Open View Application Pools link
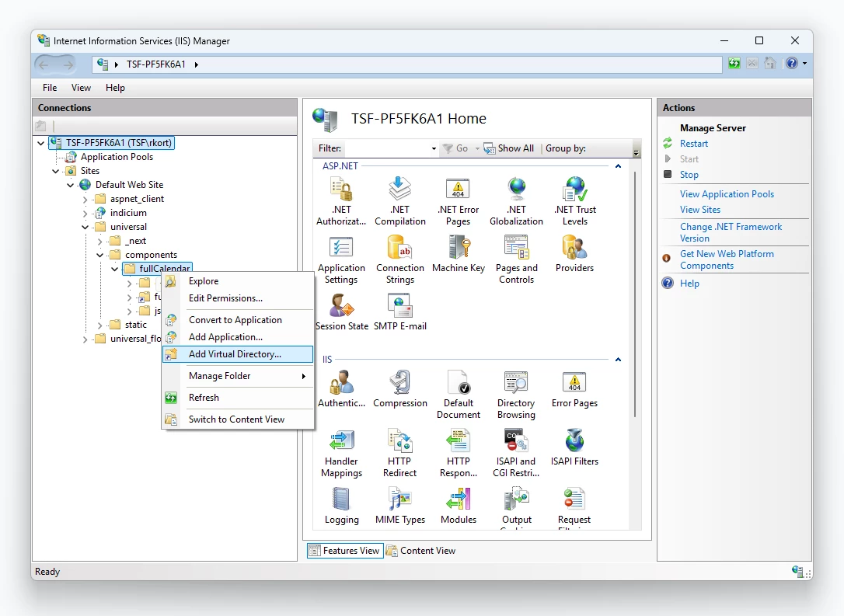 click(x=727, y=194)
